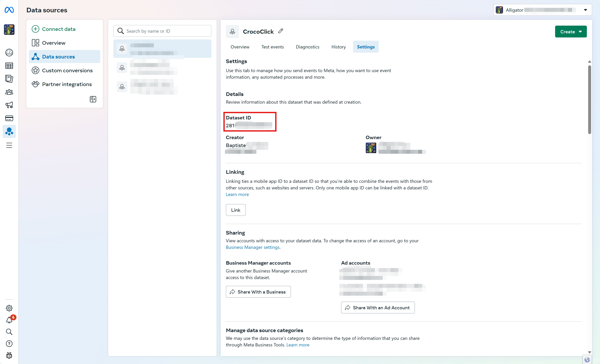Click the Share With a Business button
The width and height of the screenshot is (600, 364).
tap(258, 292)
